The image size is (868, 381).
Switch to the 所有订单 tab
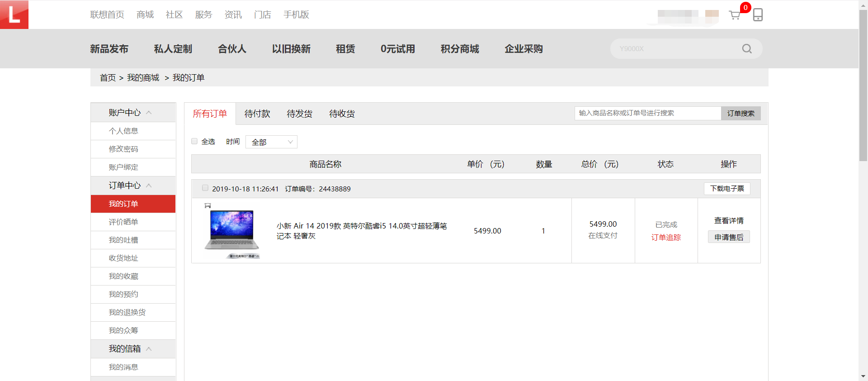(x=210, y=114)
